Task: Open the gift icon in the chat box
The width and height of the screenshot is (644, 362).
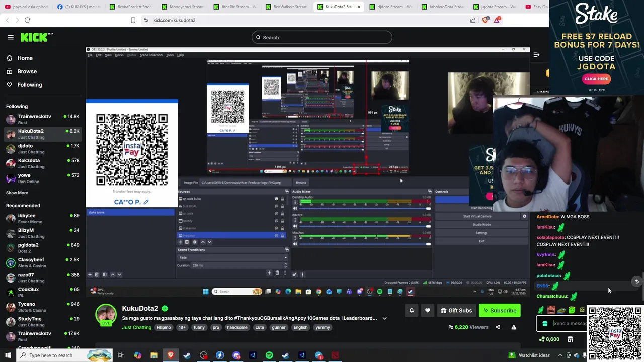Action: pyautogui.click(x=545, y=324)
